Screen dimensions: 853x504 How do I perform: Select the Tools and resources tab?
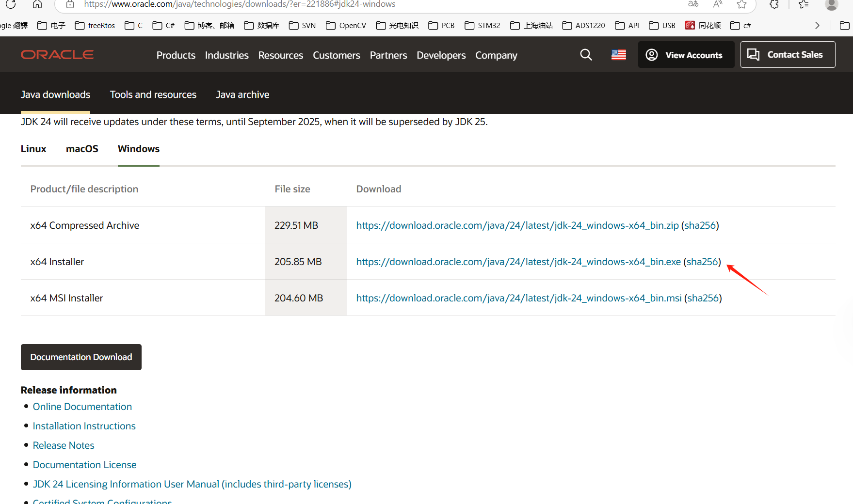coord(153,94)
